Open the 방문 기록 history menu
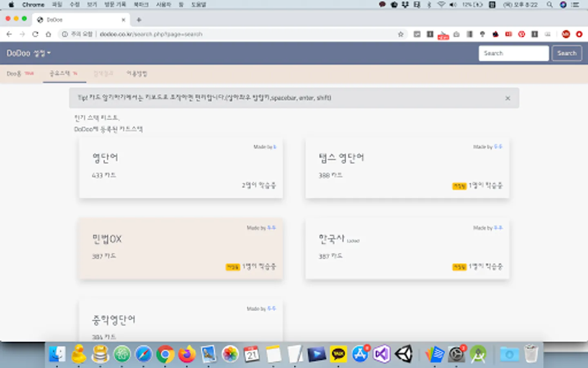This screenshot has height=368, width=588. [115, 4]
